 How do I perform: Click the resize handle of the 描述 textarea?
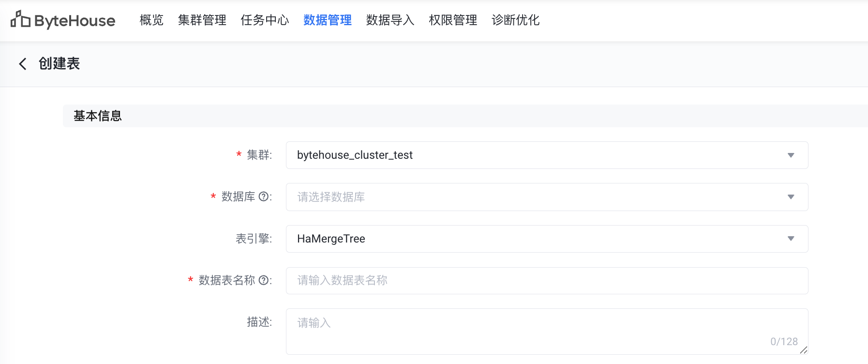coord(803,350)
